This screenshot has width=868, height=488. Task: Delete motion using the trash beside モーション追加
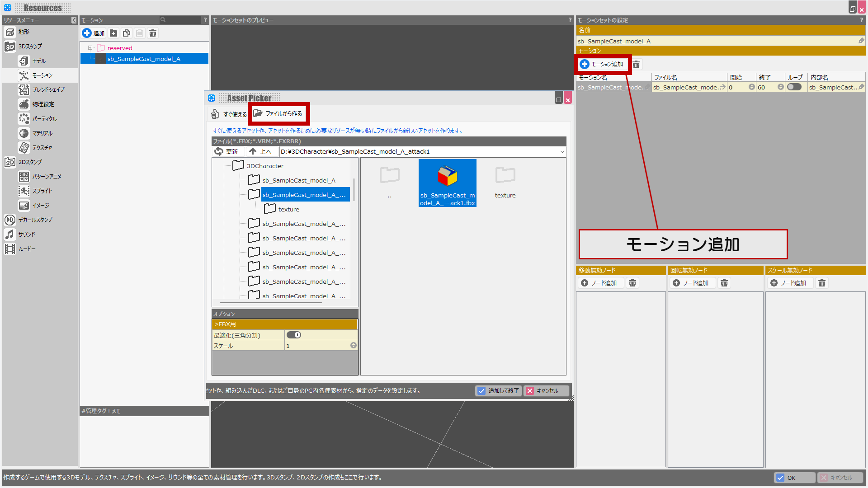click(636, 64)
